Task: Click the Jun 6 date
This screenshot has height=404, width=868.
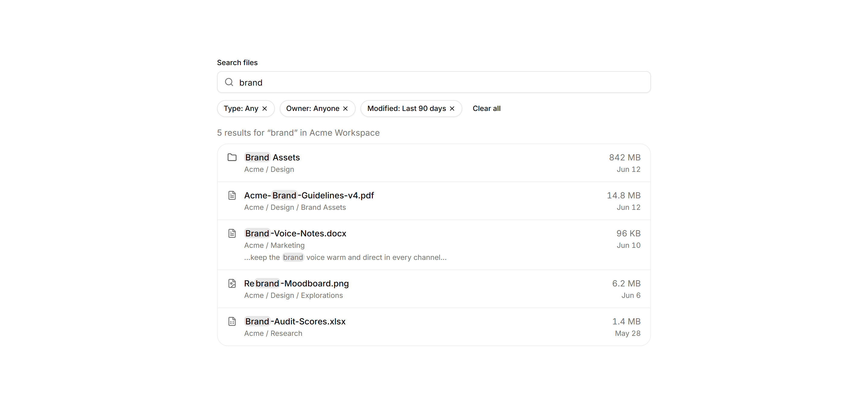Action: point(631,295)
